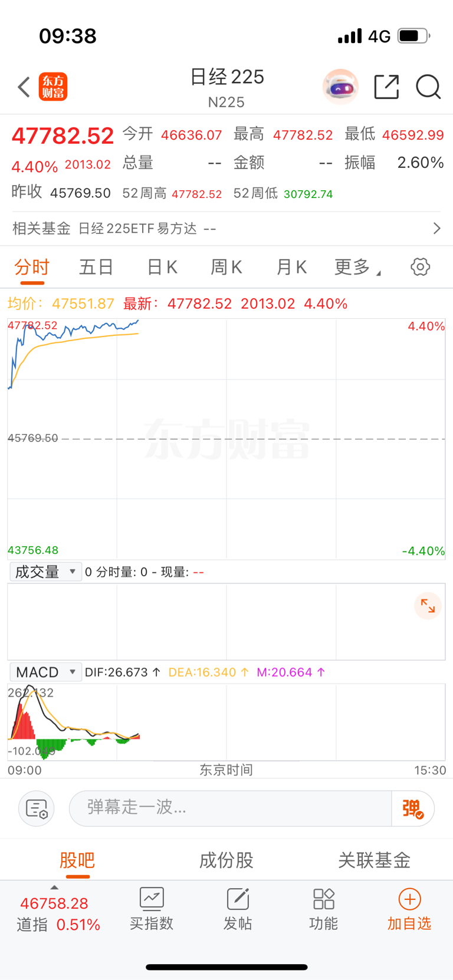
Task: Toggle the 弹 danmaku switch
Action: tap(413, 809)
